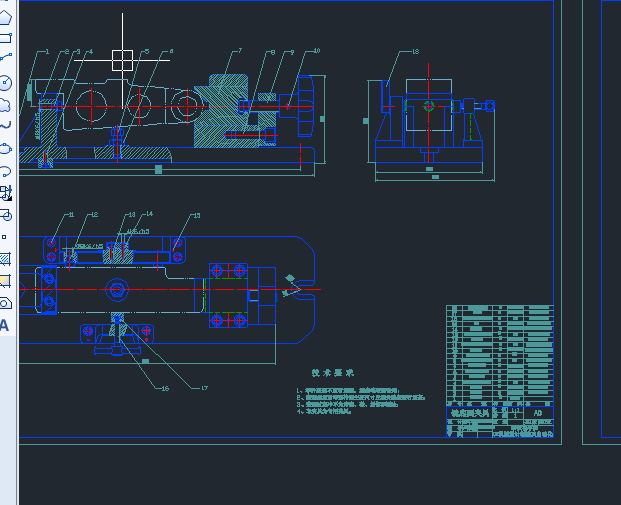
Task: Click the Make Block tool
Action: [x=6, y=215]
